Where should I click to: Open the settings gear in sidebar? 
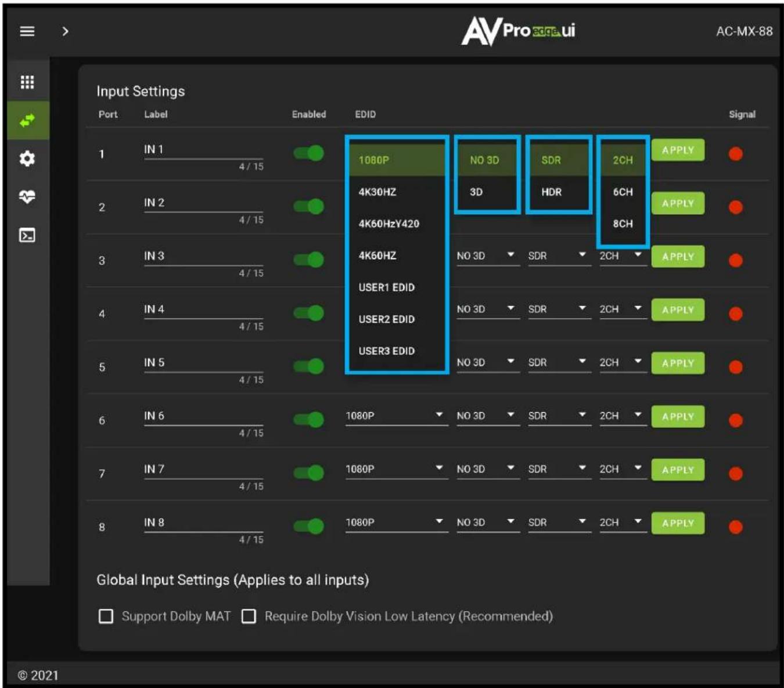click(x=27, y=159)
